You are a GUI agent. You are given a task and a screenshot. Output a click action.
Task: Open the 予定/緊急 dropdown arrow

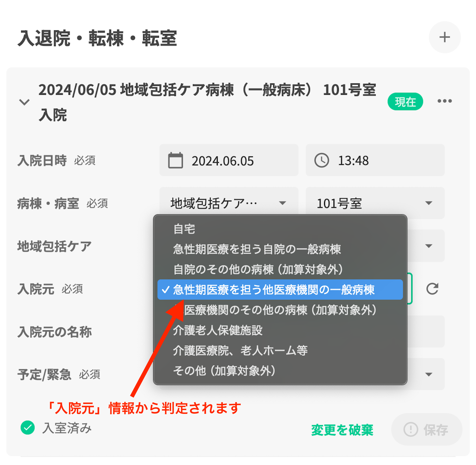429,374
